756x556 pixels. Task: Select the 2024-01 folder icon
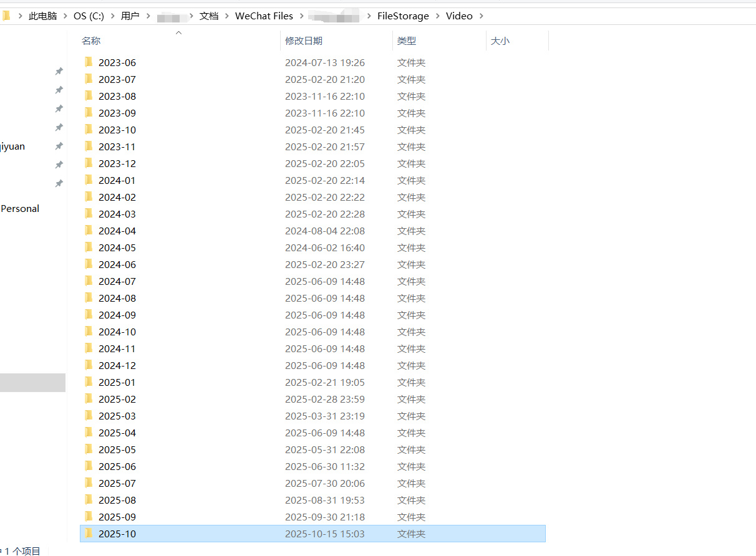[x=89, y=180]
